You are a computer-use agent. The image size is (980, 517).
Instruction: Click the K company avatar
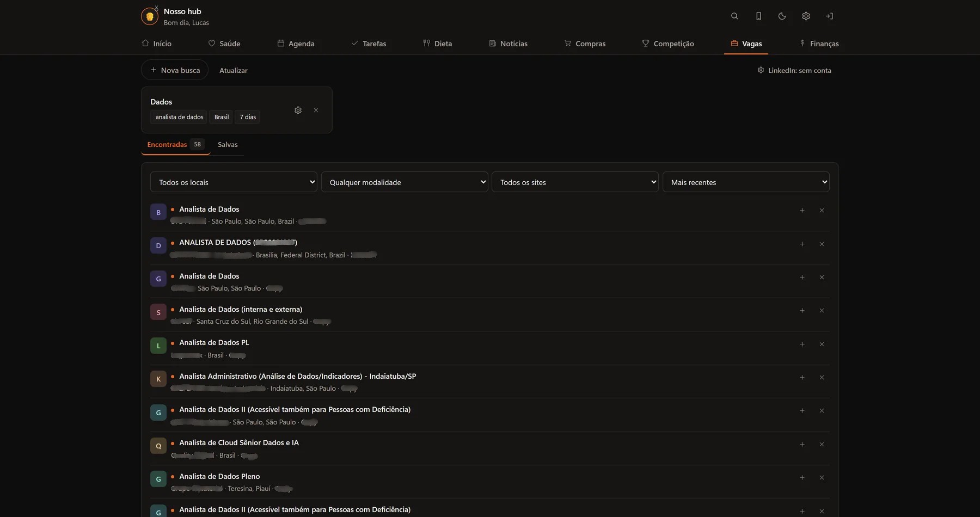[x=158, y=379]
